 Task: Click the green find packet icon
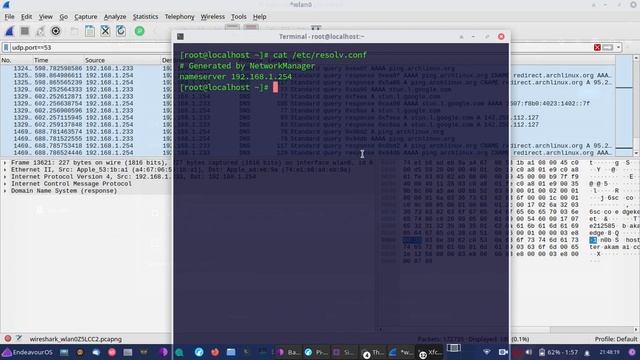coord(140,31)
